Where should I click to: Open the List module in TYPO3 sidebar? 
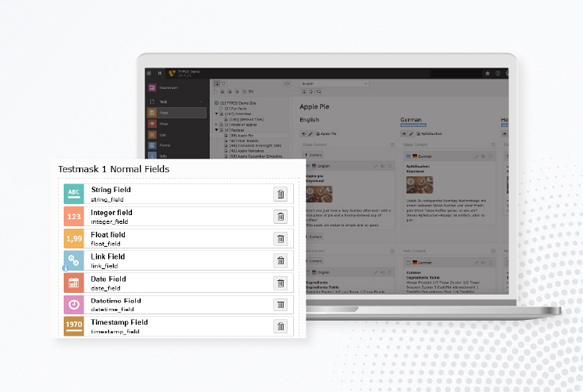[x=177, y=135]
